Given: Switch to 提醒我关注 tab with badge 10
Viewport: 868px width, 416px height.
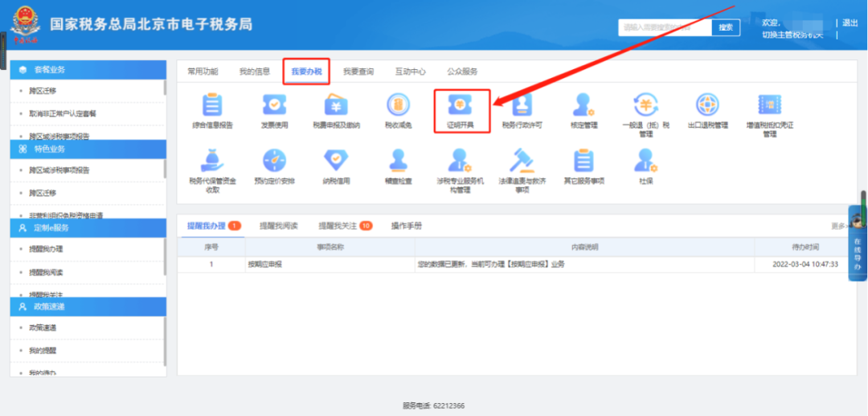Looking at the screenshot, I should pyautogui.click(x=346, y=226).
